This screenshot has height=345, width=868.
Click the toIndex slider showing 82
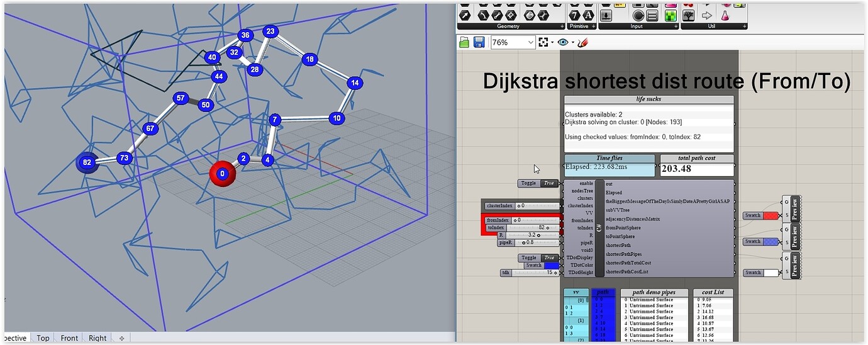point(523,227)
